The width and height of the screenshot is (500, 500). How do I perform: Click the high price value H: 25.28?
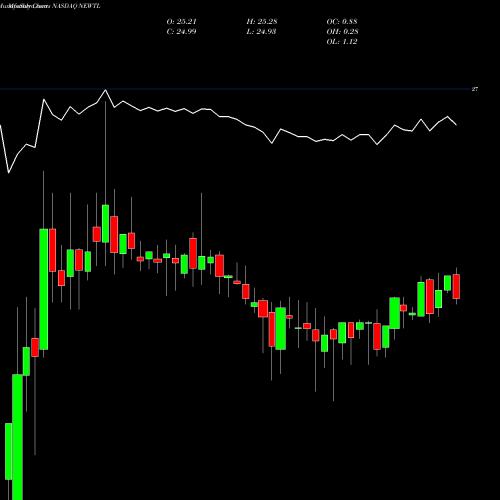coord(262,22)
